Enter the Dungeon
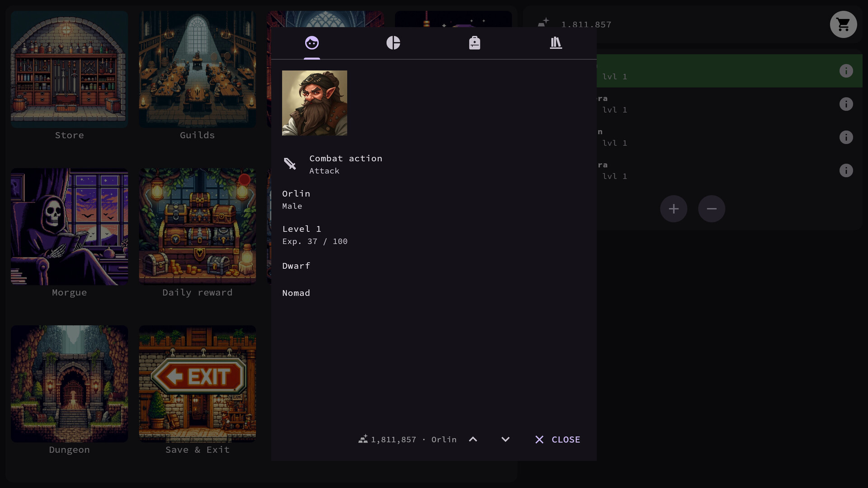The height and width of the screenshot is (488, 868). pyautogui.click(x=69, y=384)
